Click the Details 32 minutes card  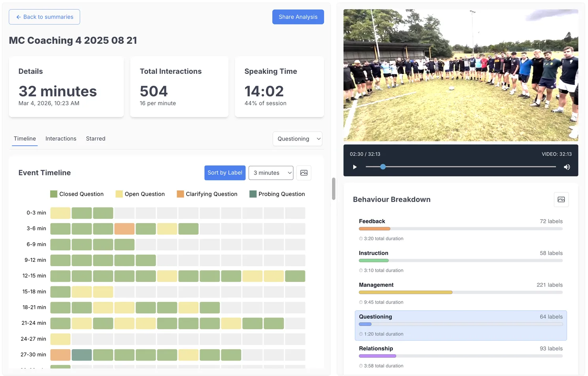tap(66, 86)
